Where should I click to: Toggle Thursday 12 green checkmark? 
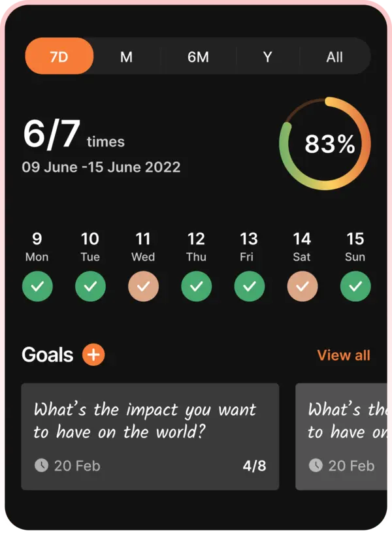(x=196, y=286)
